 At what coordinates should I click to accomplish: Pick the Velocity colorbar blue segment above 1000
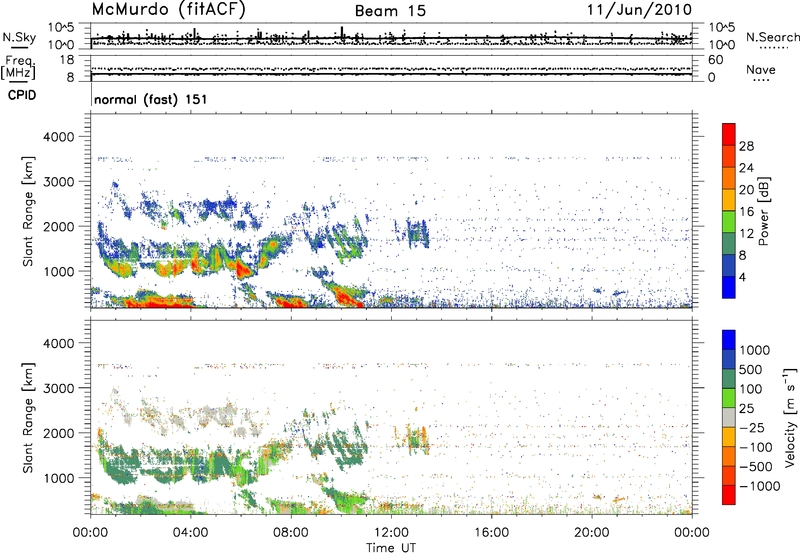(729, 340)
